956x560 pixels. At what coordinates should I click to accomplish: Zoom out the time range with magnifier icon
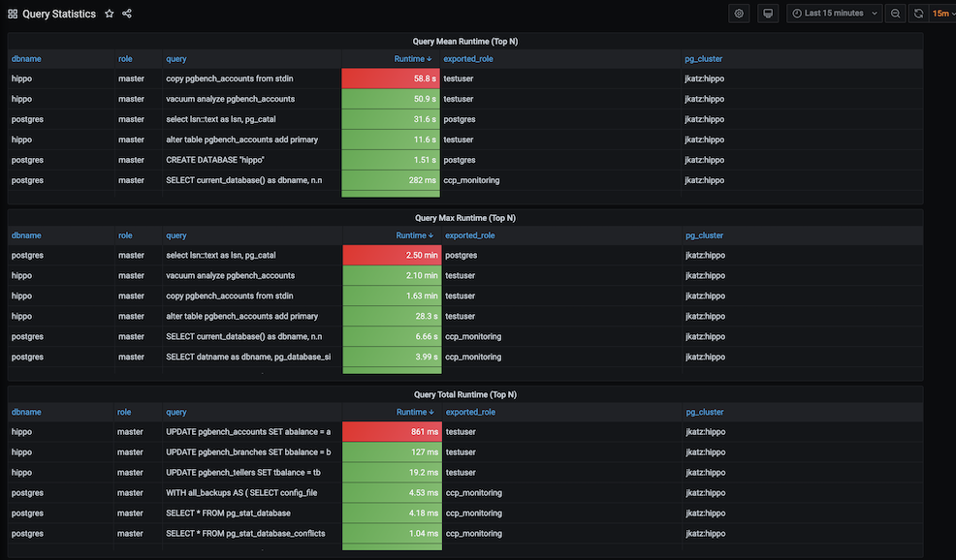[x=894, y=13]
